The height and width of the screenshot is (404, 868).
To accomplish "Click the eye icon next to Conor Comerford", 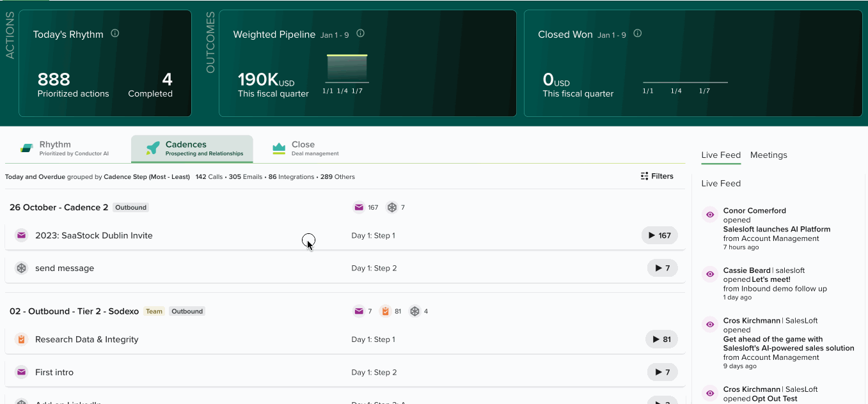I will pos(709,215).
